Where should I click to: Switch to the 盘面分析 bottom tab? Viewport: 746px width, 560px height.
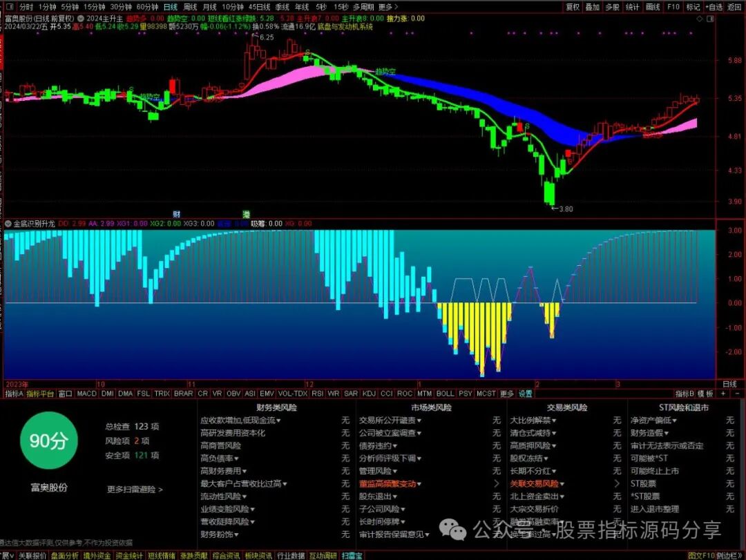[x=65, y=556]
